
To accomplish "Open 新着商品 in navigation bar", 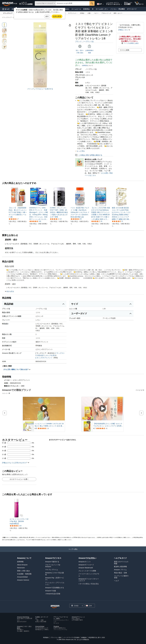I will pyautogui.click(x=86, y=9).
